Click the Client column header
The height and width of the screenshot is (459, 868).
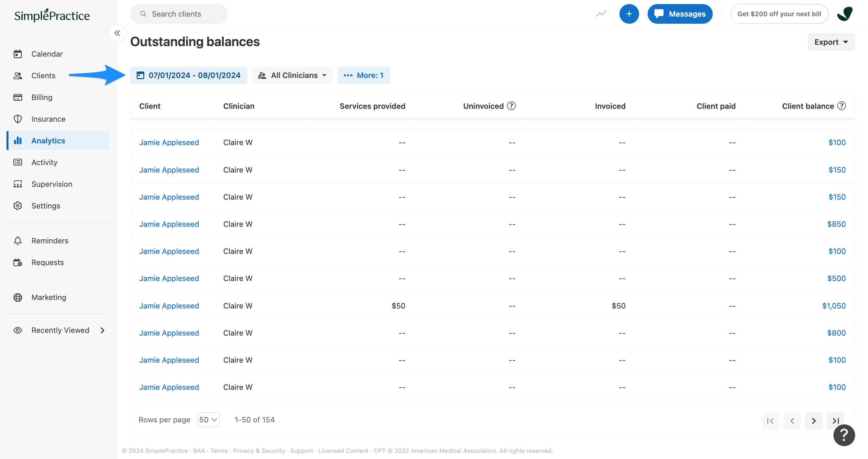pos(150,106)
